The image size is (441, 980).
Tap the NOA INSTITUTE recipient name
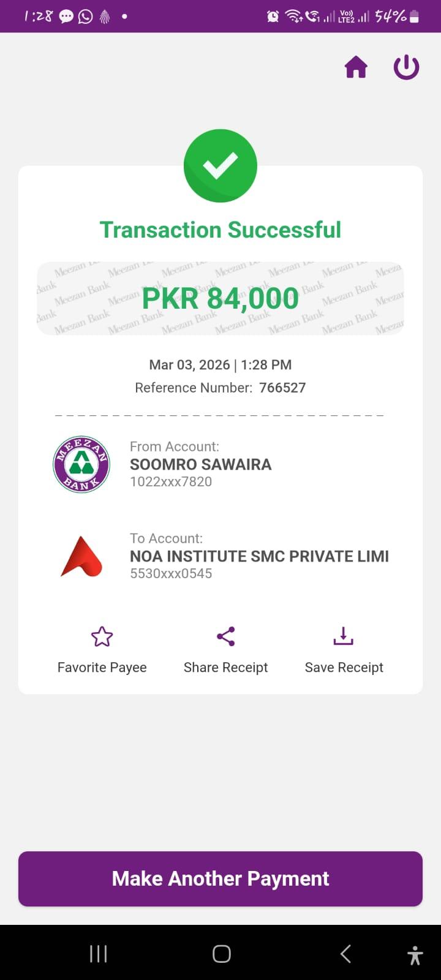point(259,556)
